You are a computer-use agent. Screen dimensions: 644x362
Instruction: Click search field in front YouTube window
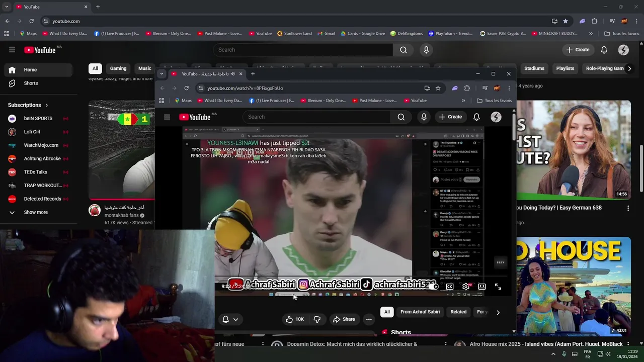coord(317,117)
